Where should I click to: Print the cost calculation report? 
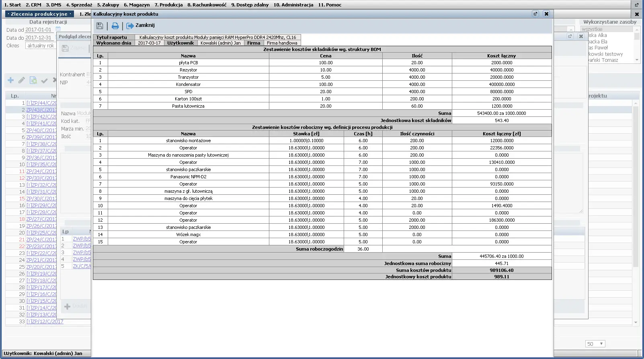point(115,26)
